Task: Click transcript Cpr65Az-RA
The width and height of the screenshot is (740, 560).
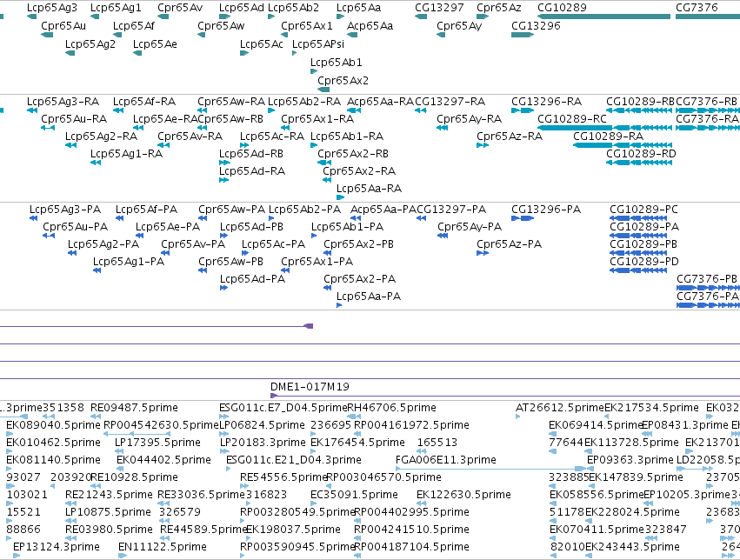Action: tap(510, 137)
